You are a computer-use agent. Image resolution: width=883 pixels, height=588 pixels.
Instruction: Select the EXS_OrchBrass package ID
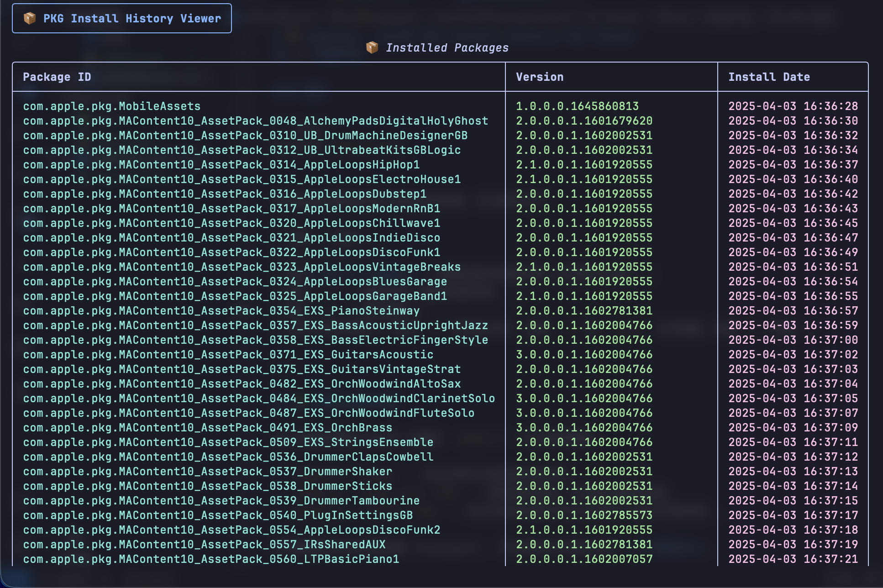pos(208,427)
